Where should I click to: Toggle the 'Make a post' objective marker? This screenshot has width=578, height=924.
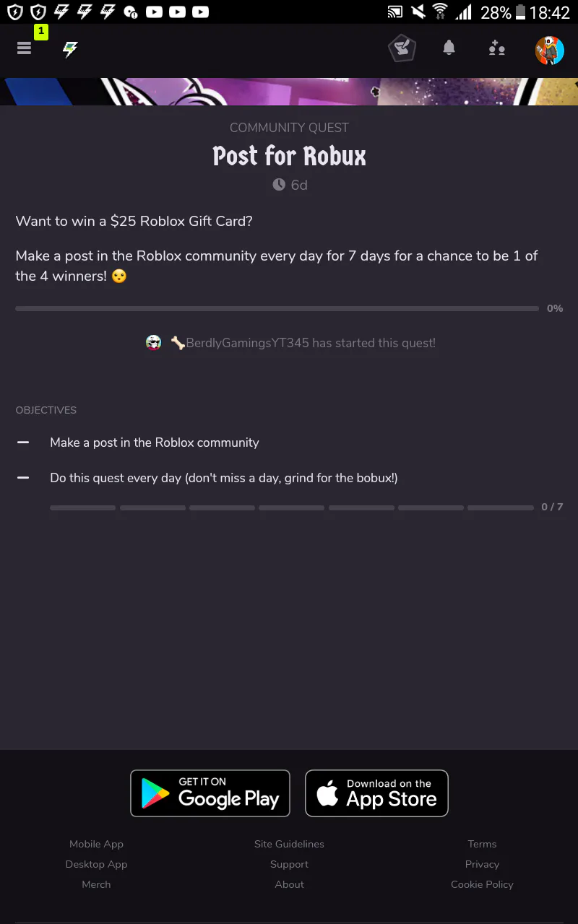(23, 443)
